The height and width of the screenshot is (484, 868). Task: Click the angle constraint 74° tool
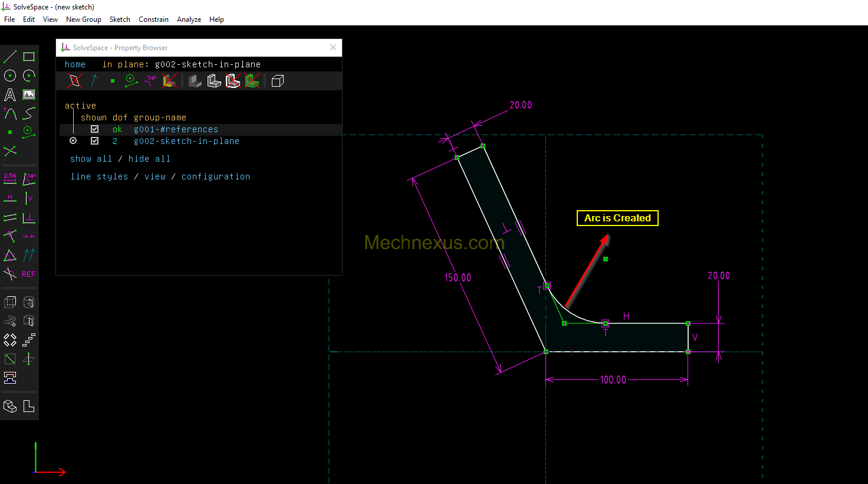(29, 179)
